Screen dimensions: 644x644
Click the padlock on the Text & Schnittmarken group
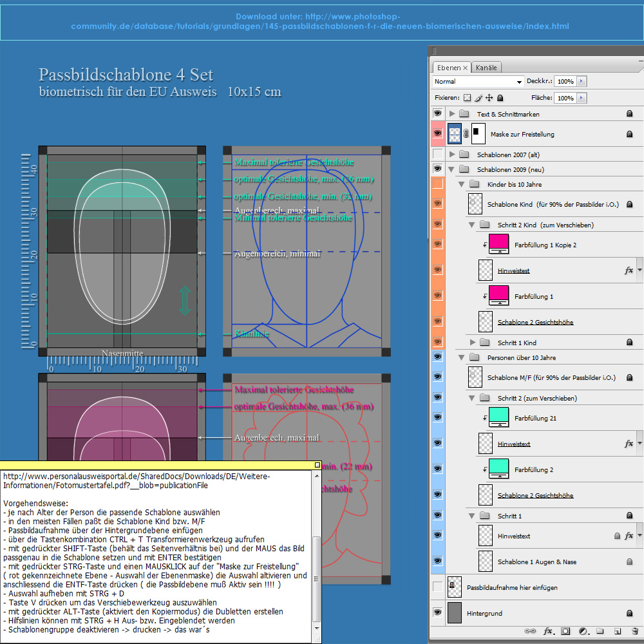[x=629, y=114]
